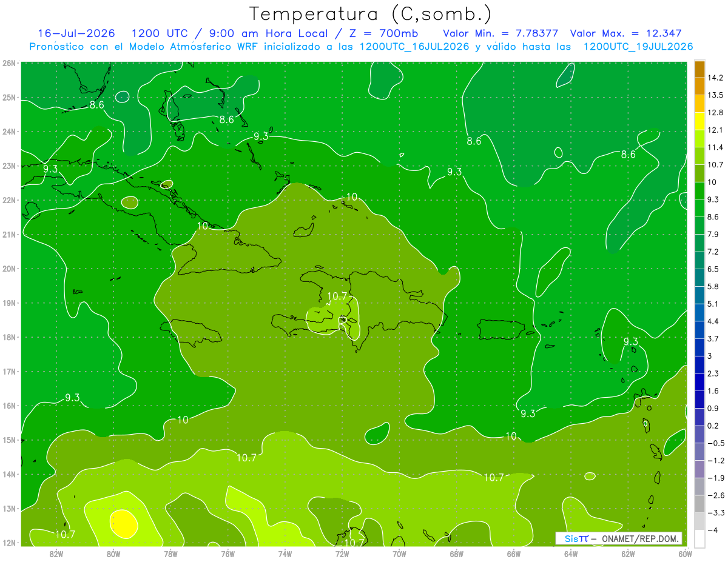Click the '-1.9' colorbar legend value
The image size is (728, 562).
pos(716,478)
